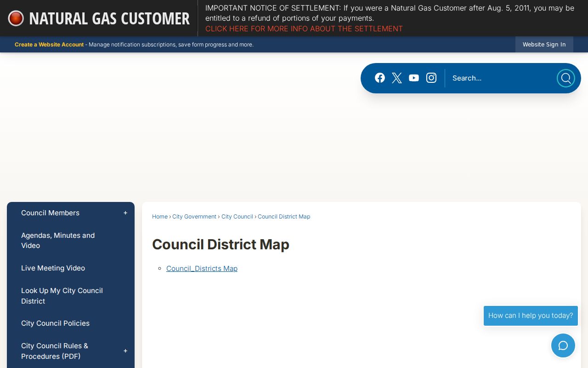Click the Website Sign In button
Image resolution: width=588 pixels, height=368 pixels.
[x=544, y=45]
